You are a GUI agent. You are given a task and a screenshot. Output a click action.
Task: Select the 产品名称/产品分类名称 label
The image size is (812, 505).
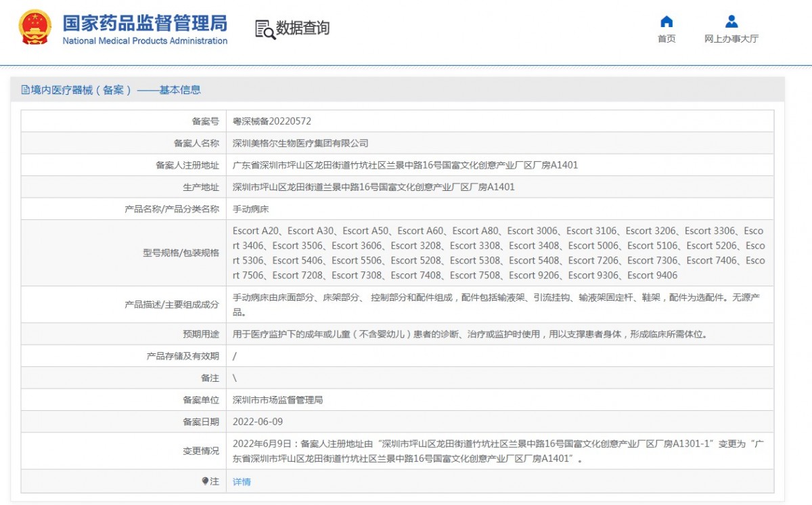pos(172,209)
